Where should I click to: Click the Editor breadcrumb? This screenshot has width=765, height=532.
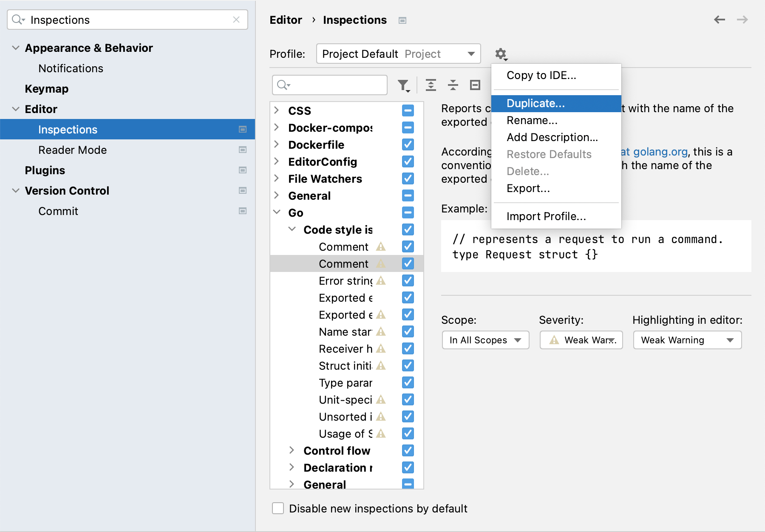pos(286,20)
